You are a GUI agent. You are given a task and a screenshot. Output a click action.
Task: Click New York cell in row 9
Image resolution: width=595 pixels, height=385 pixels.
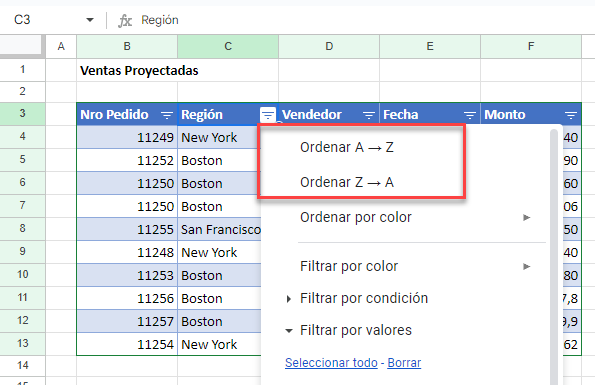[x=220, y=253]
